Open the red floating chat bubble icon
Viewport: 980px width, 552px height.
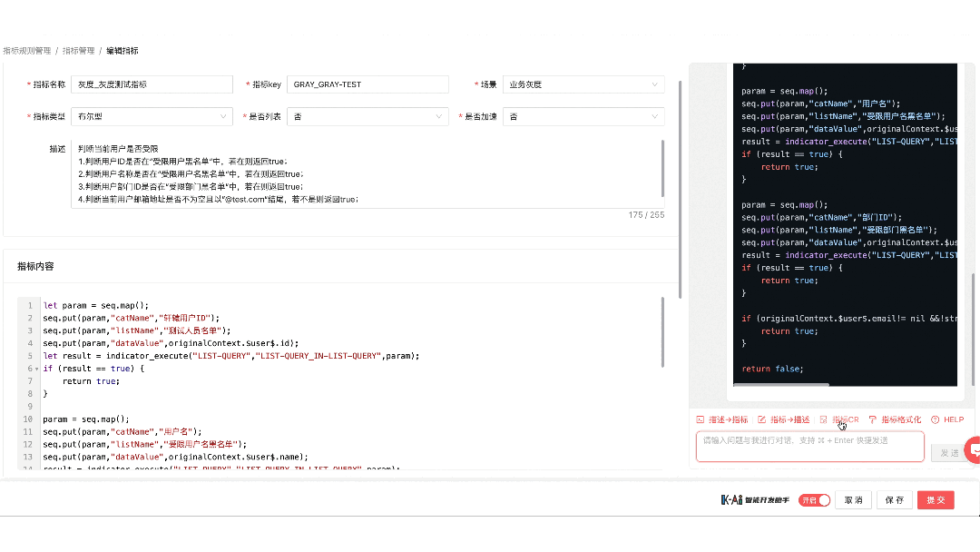(x=973, y=449)
